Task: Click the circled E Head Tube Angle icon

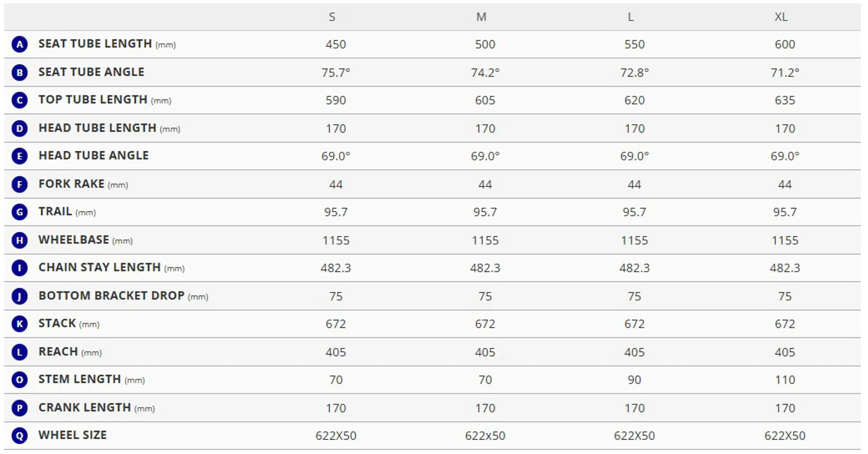Action: click(19, 156)
